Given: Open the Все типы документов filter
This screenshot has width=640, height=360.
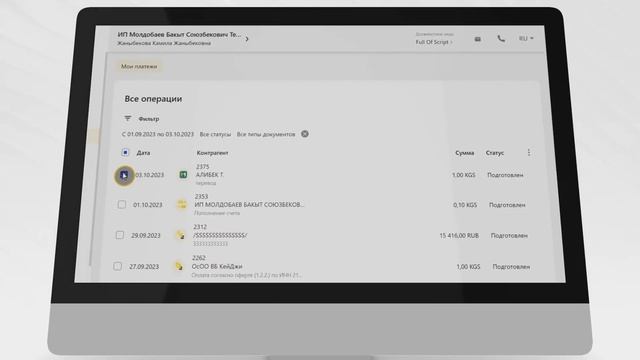Looking at the screenshot, I should click(266, 134).
